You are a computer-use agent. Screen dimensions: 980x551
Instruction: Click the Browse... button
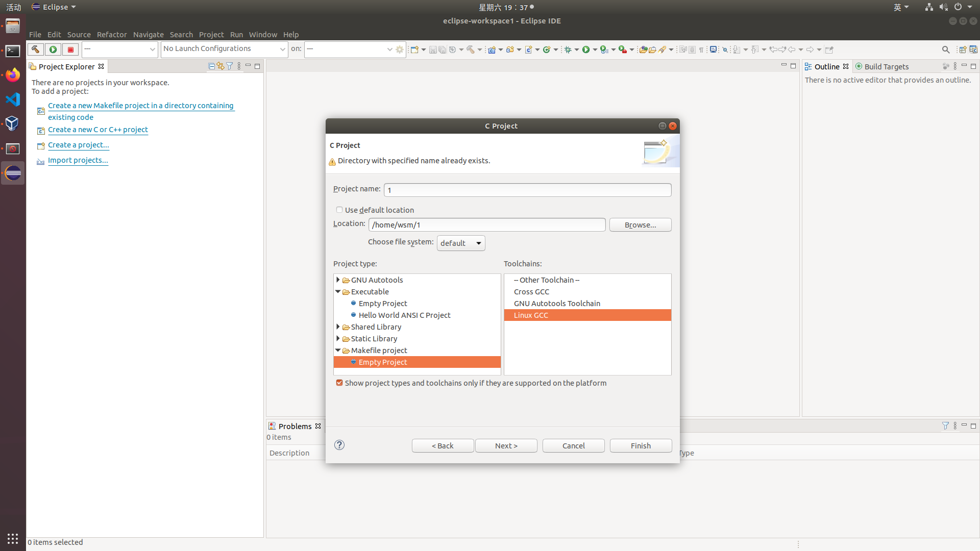tap(640, 224)
